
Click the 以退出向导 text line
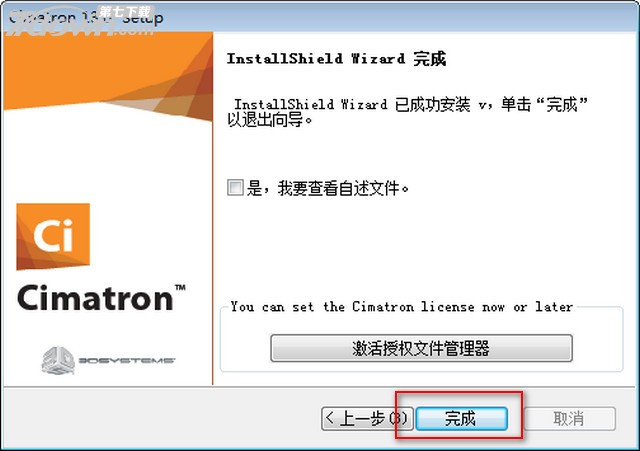[x=270, y=120]
